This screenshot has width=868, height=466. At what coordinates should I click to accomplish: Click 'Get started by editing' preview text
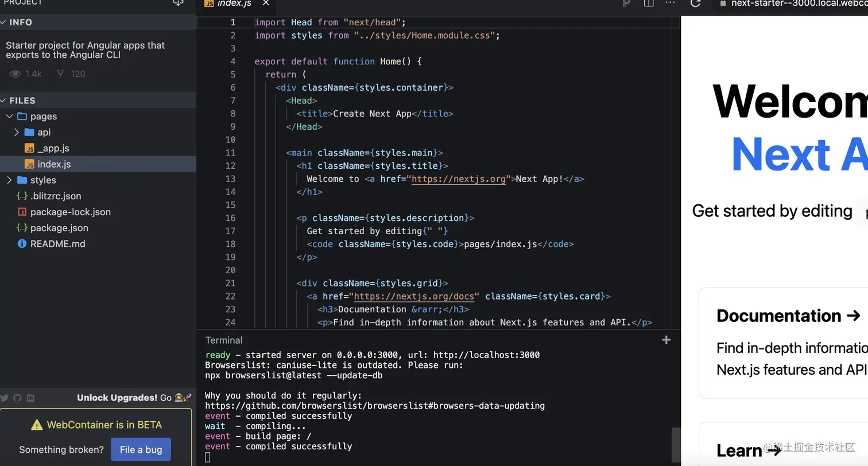tap(772, 211)
